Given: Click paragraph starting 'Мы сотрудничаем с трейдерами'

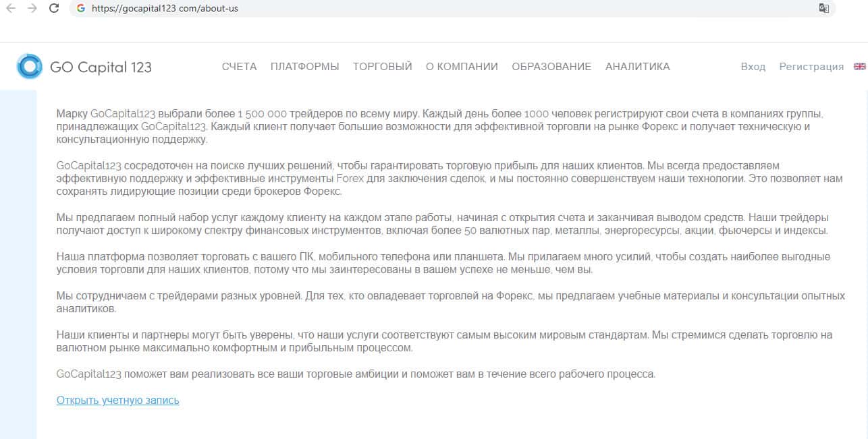Looking at the screenshot, I should coord(451,302).
